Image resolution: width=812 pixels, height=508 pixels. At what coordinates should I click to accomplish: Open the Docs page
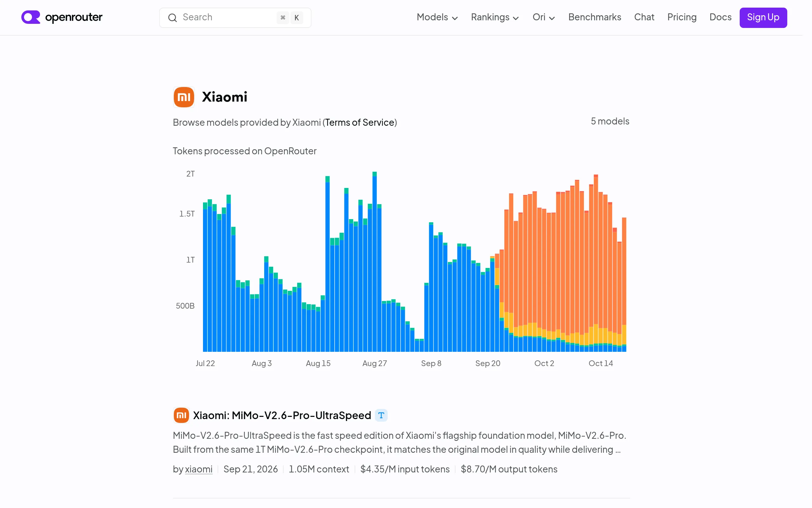tap(720, 17)
